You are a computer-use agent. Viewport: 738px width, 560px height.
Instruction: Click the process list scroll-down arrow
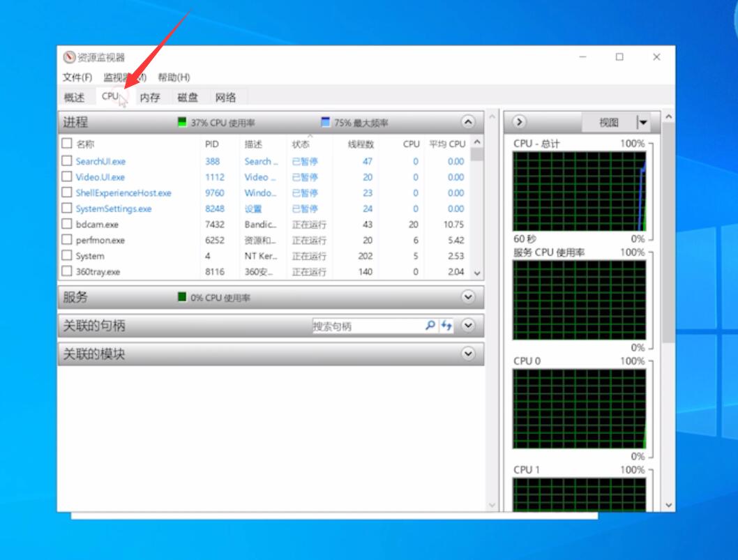point(477,273)
